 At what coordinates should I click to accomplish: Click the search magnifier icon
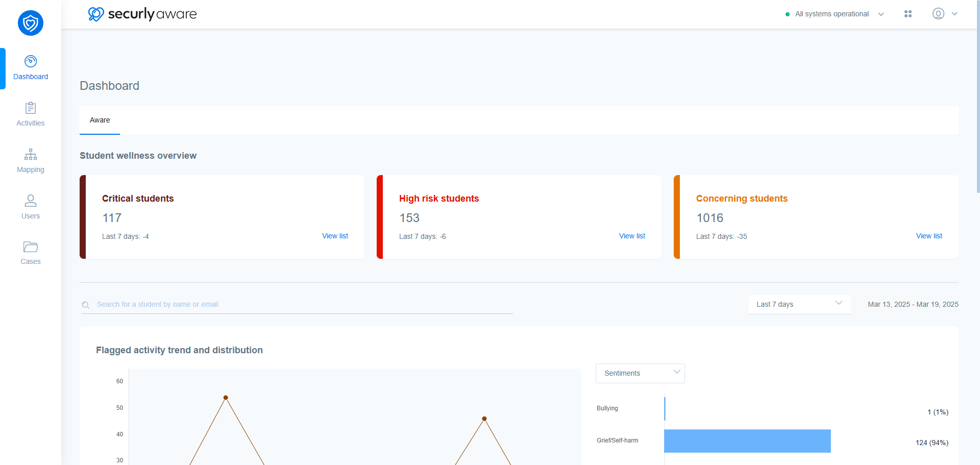click(x=86, y=305)
